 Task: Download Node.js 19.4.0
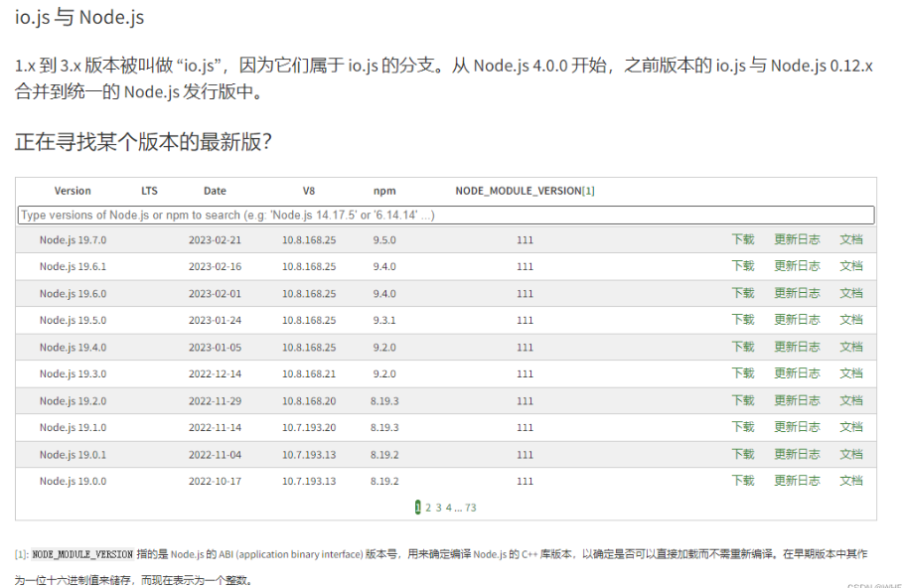pos(742,347)
